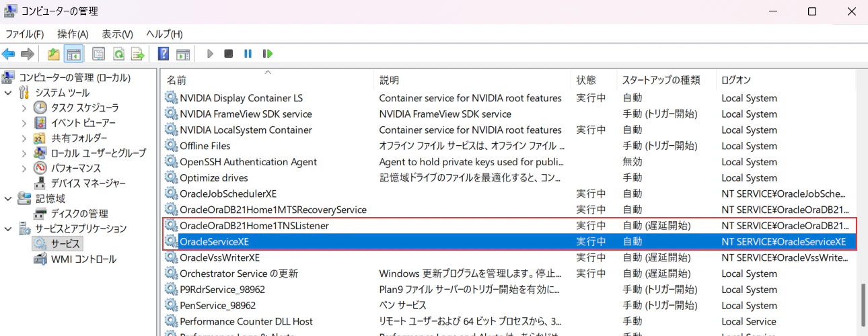Sort by the ログオン column header

click(786, 80)
